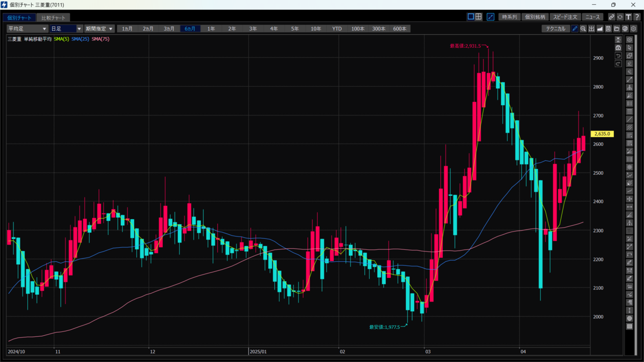The image size is (644, 362).
Task: Open the 平均足 chart type dropdown
Action: (x=27, y=28)
